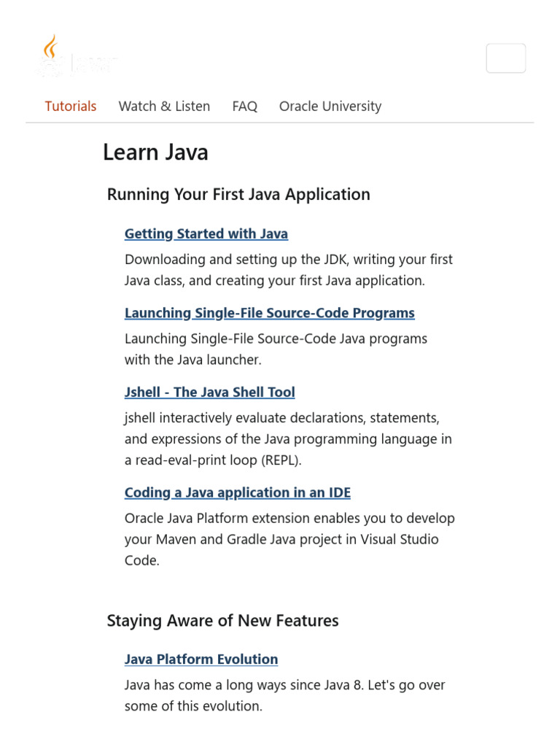Click the Visual Studio Code extension description

[x=289, y=539]
